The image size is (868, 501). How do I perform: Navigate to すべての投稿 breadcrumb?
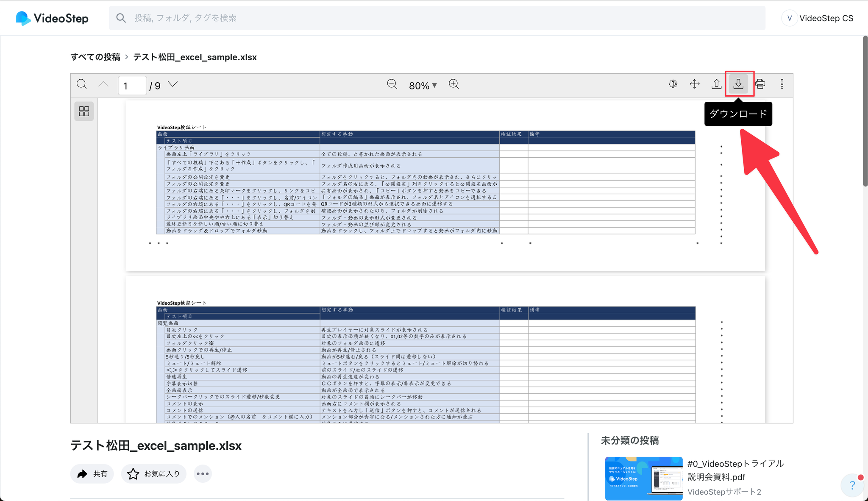95,57
